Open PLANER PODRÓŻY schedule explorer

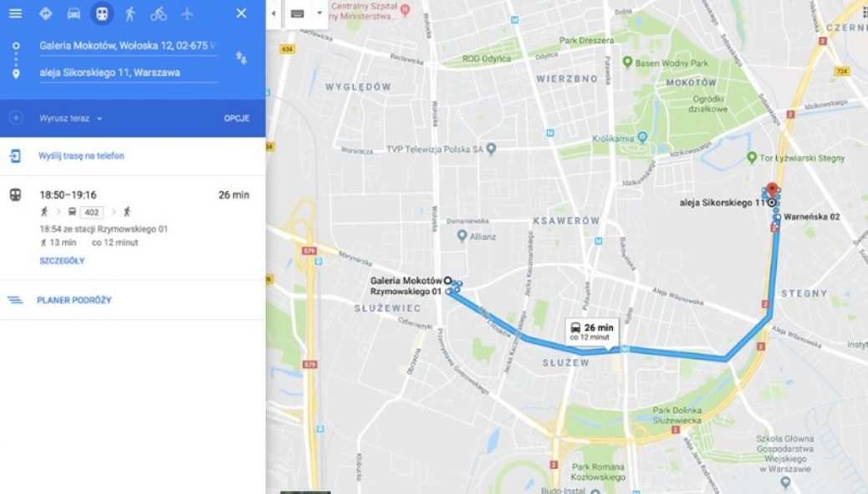click(x=74, y=300)
